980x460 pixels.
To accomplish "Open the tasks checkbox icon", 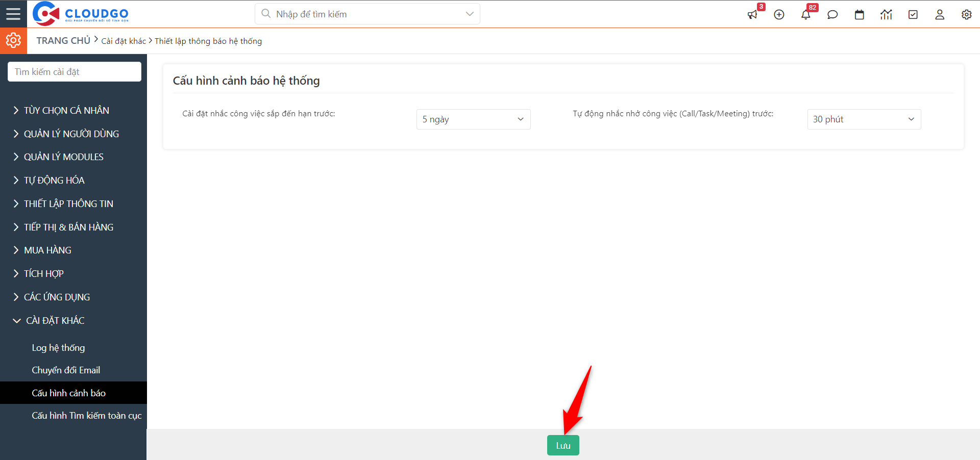I will coord(913,14).
